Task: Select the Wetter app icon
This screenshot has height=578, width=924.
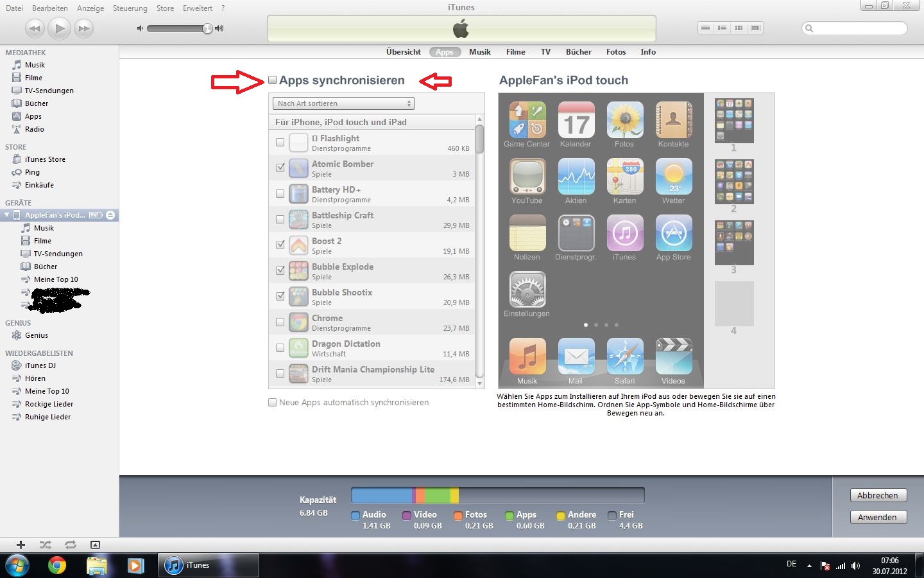Action: pyautogui.click(x=673, y=177)
